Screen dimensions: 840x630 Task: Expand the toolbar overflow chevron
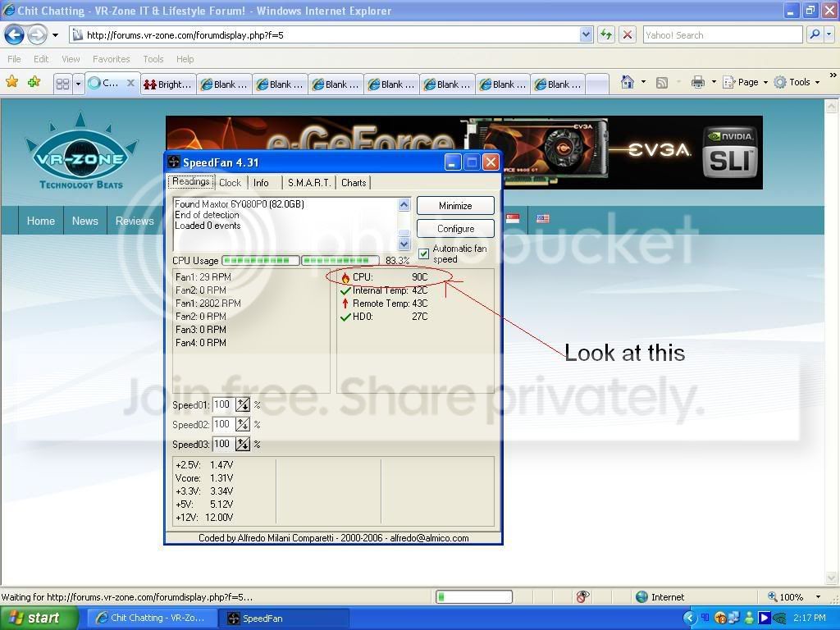[x=833, y=75]
